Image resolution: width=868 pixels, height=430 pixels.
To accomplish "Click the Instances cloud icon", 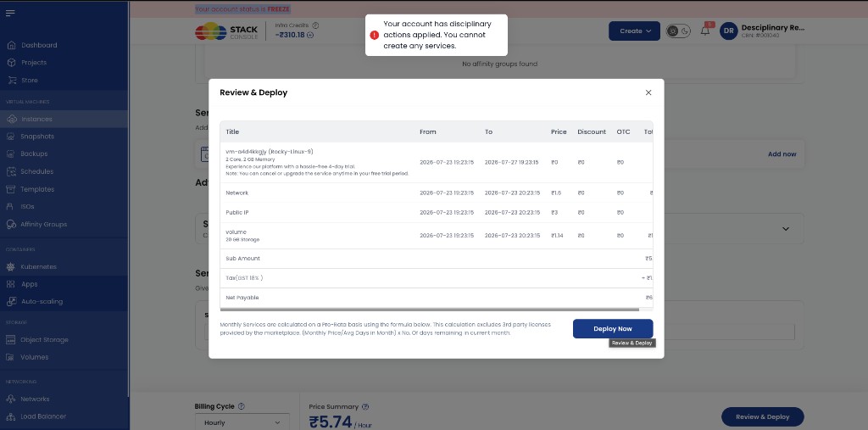I will pos(11,119).
